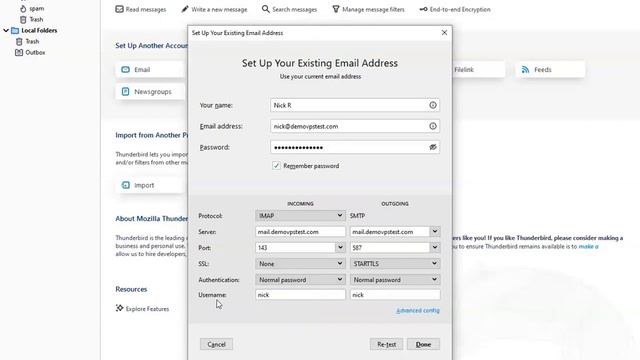Open the incoming Protocol IMAP dropdown
640x360 pixels.
click(300, 216)
